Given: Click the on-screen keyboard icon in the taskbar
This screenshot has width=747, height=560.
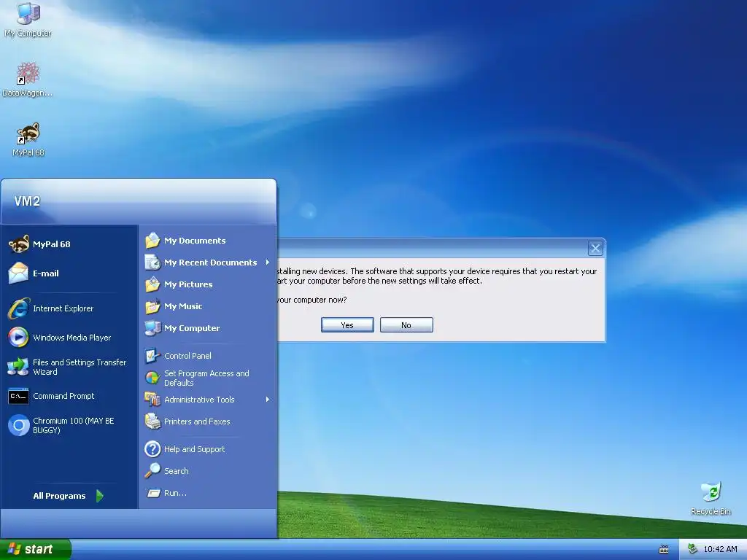Looking at the screenshot, I should tap(664, 550).
